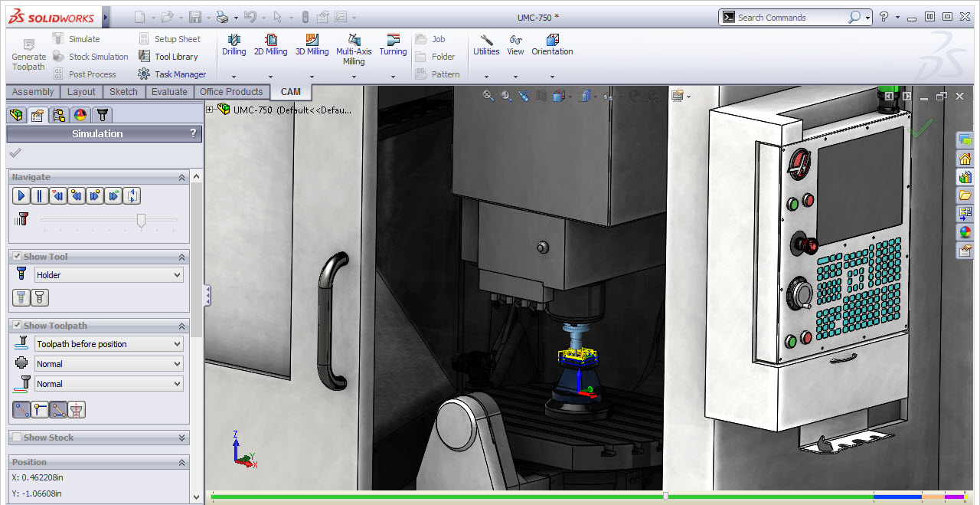This screenshot has width=980, height=505.
Task: Pause the toolpath simulation
Action: point(40,196)
